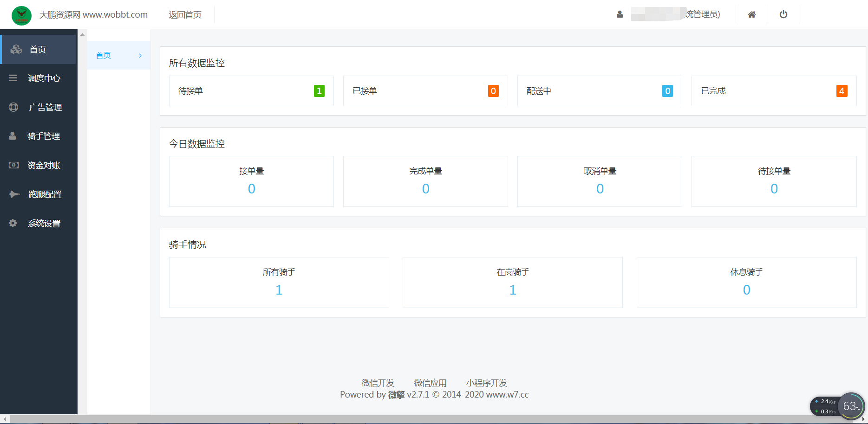Open the 小程序开发 footer link
Screen dimensions: 868x424
coord(486,383)
